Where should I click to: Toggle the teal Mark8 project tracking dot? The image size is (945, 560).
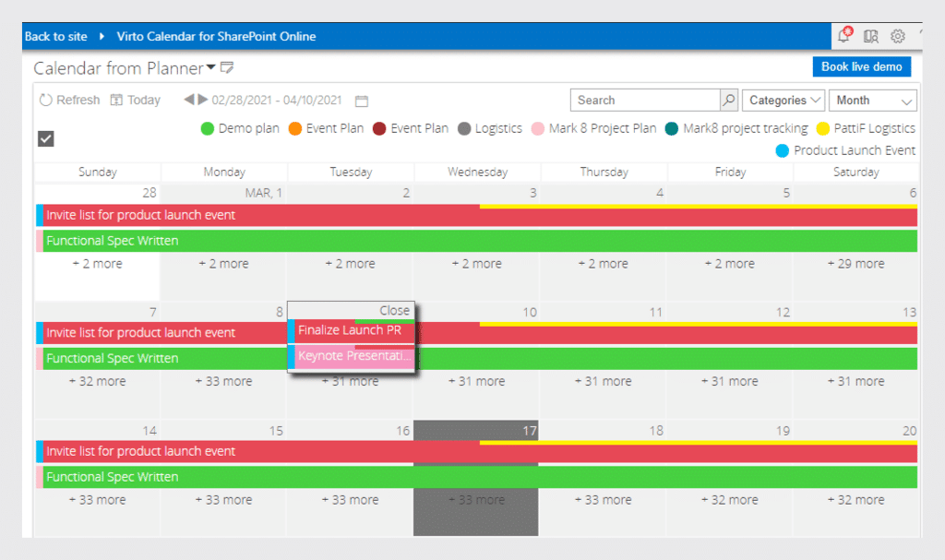point(672,128)
